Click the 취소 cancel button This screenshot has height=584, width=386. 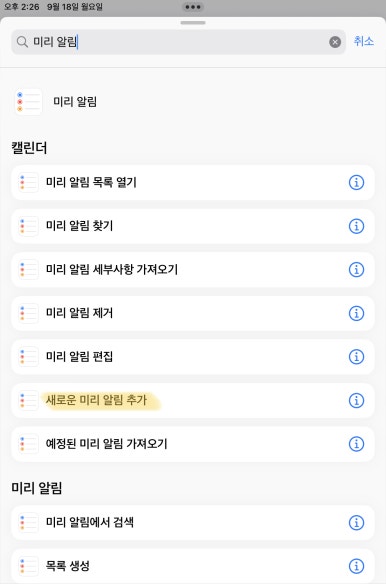click(x=363, y=41)
